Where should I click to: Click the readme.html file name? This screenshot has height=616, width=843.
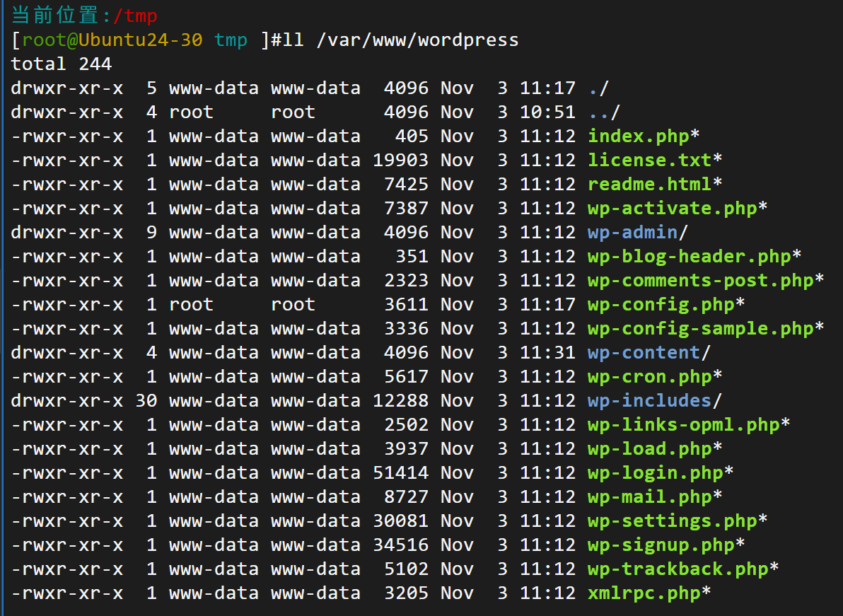649,185
